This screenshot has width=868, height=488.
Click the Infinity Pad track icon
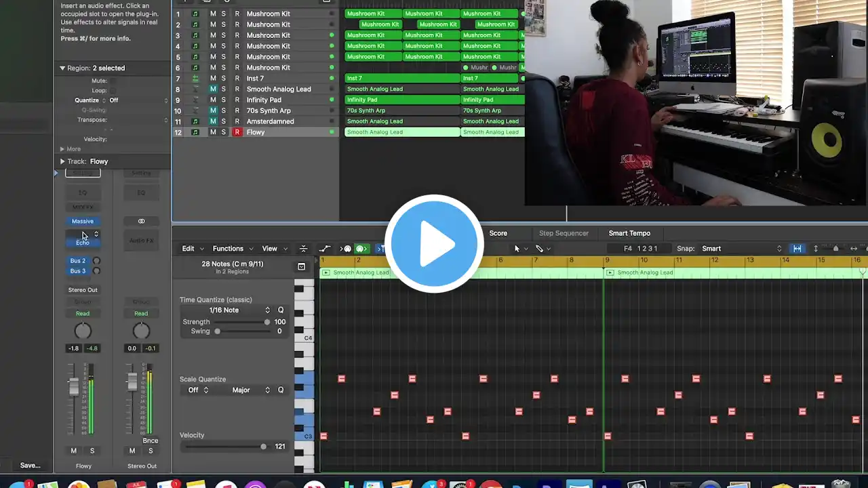[195, 100]
